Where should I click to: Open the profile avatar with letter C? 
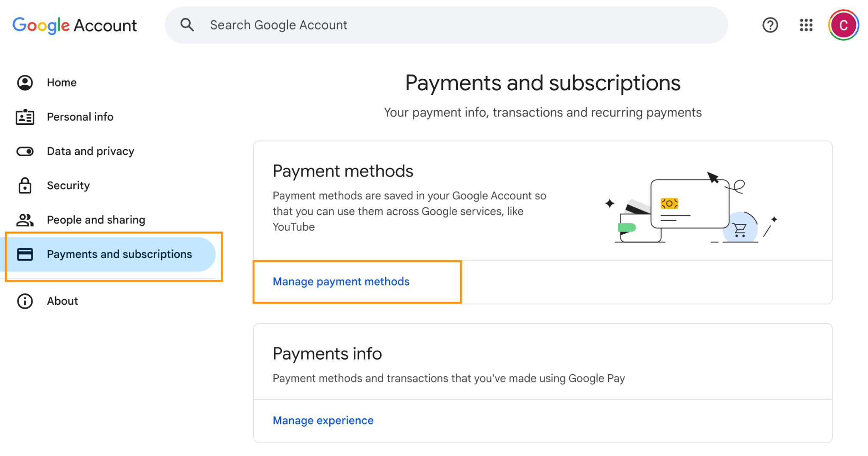(843, 25)
